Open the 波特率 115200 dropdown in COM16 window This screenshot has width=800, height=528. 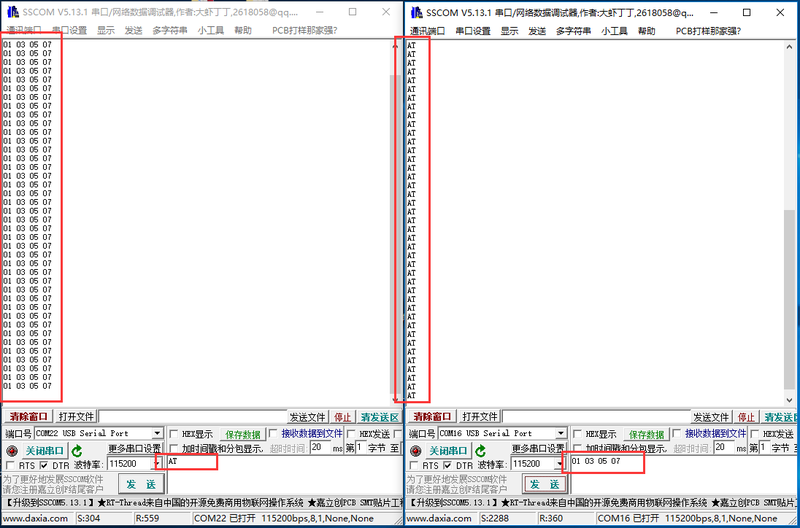561,464
